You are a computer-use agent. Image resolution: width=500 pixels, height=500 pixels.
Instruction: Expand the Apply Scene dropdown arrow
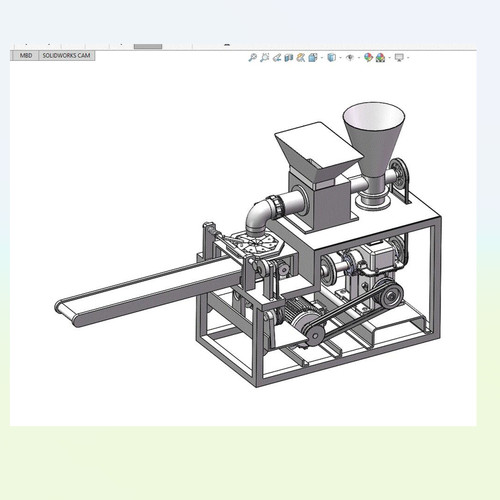pos(389,58)
